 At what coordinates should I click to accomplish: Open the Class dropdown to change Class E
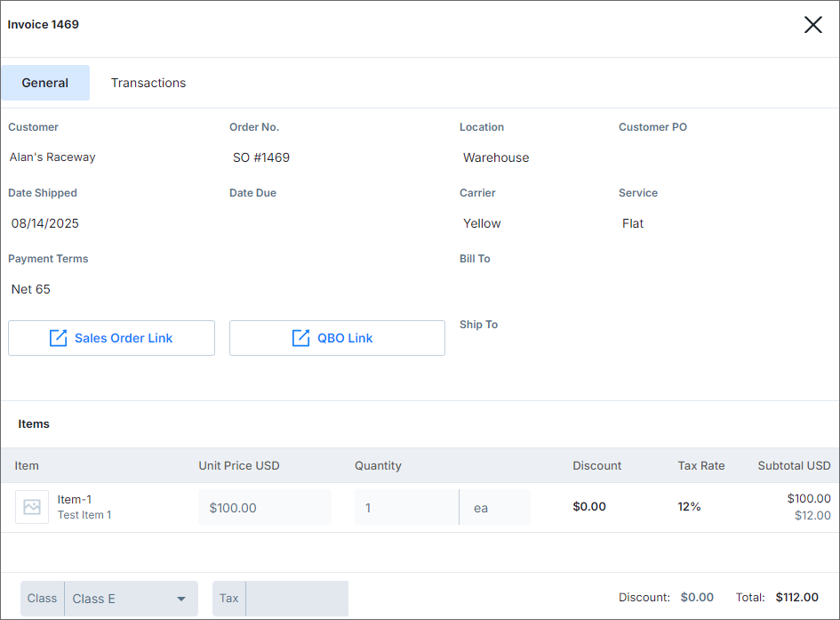(x=129, y=598)
